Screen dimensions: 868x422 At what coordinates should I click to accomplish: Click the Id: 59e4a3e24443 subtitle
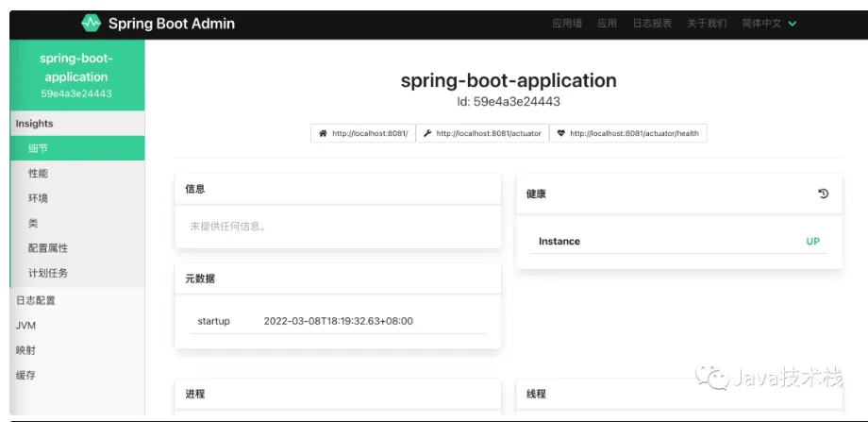(509, 102)
